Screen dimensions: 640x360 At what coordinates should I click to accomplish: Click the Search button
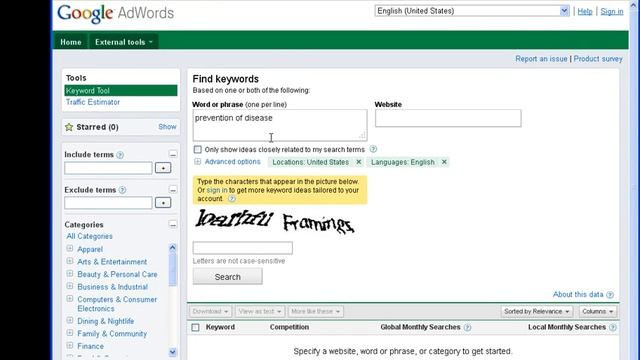coord(228,277)
